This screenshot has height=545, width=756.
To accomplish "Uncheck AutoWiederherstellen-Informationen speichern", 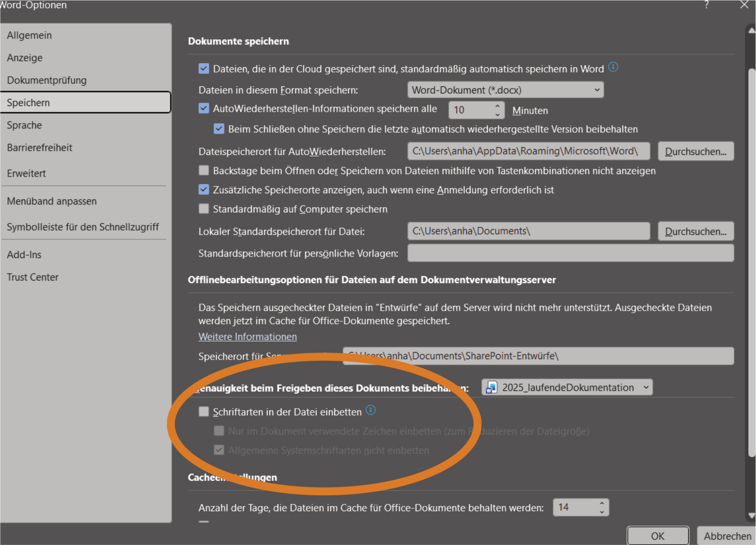I will pos(204,108).
